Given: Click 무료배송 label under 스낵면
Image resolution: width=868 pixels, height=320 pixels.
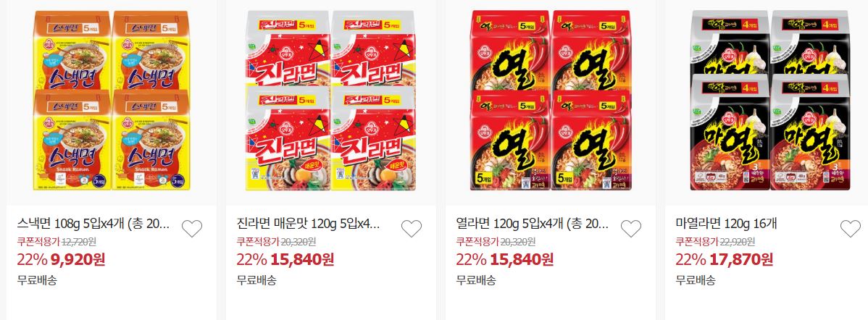Looking at the screenshot, I should click(37, 279).
